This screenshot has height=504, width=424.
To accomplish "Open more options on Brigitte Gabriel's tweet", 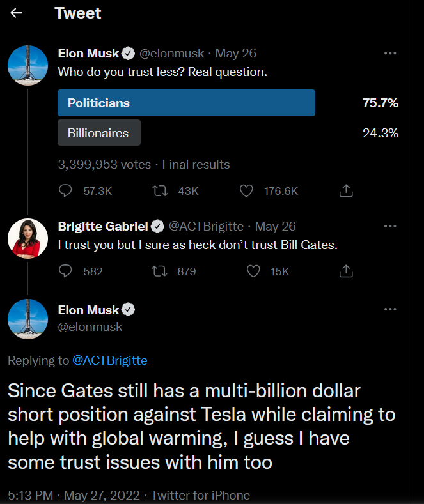I will [390, 226].
